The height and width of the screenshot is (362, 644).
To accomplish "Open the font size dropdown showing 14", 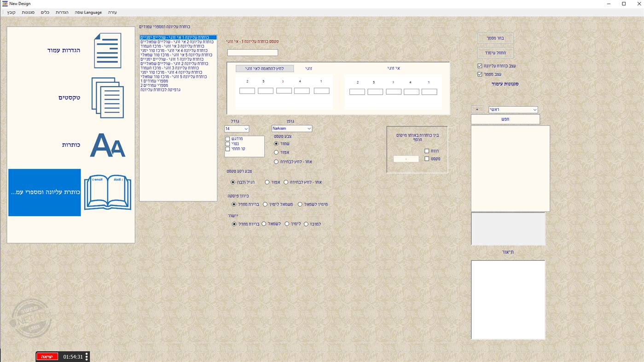I will (236, 128).
